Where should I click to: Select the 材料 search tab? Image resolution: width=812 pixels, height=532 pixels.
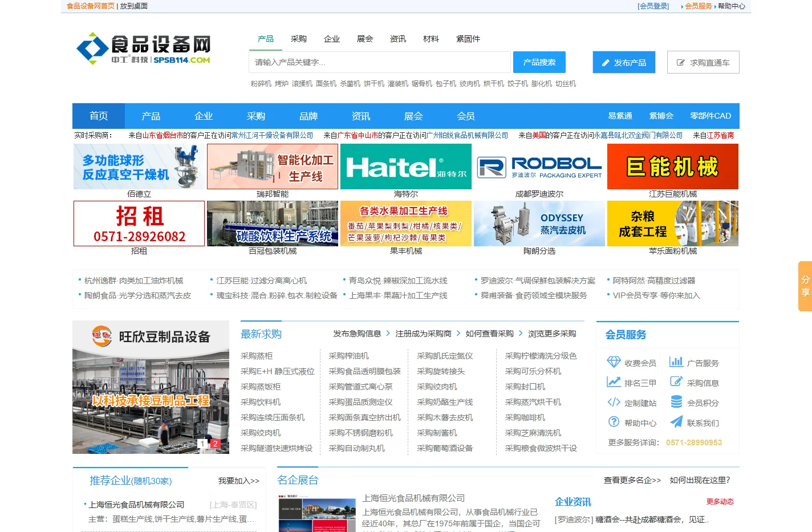(x=431, y=39)
